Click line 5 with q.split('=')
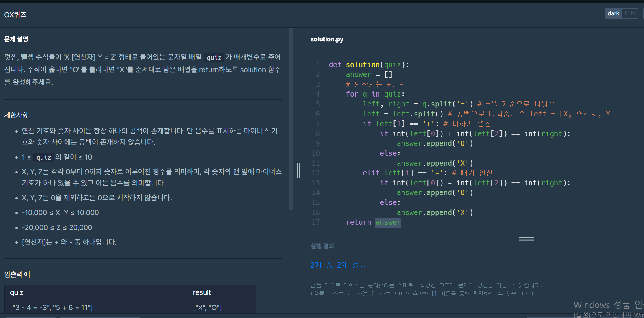Image resolution: width=644 pixels, height=318 pixels. click(x=459, y=104)
